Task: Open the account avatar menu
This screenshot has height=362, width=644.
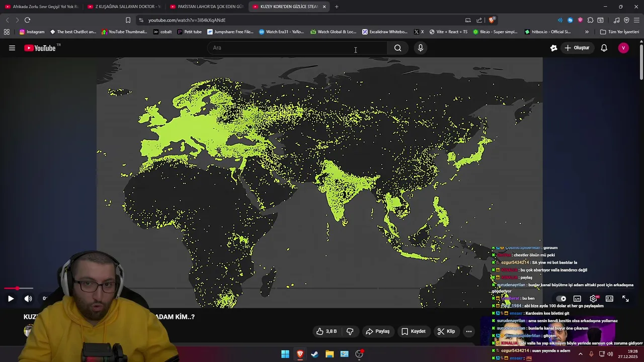Action: [x=623, y=48]
